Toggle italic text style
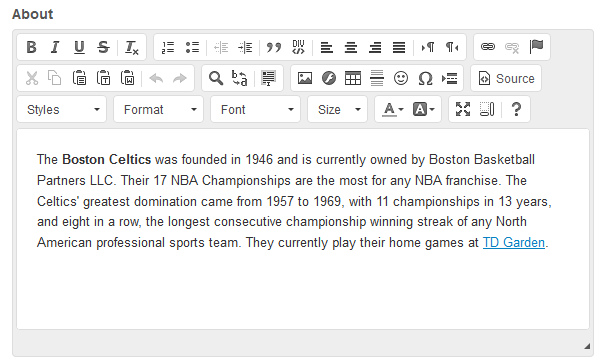This screenshot has width=600, height=360. click(x=55, y=47)
